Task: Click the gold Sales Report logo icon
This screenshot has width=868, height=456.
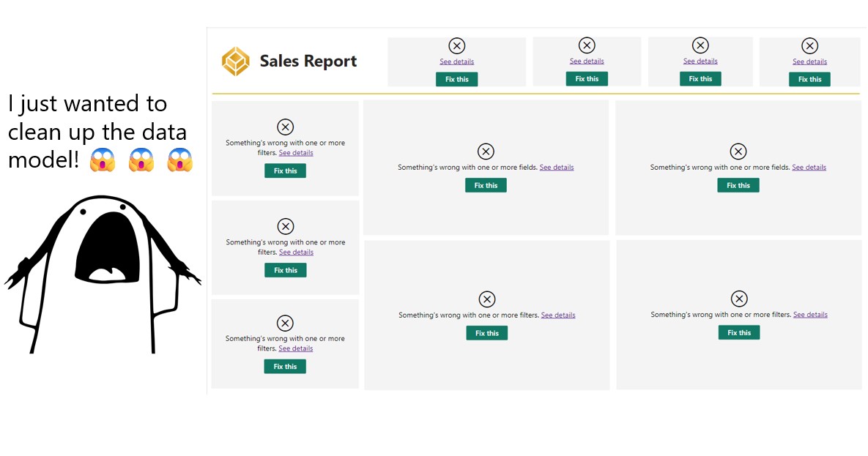Action: pos(236,61)
